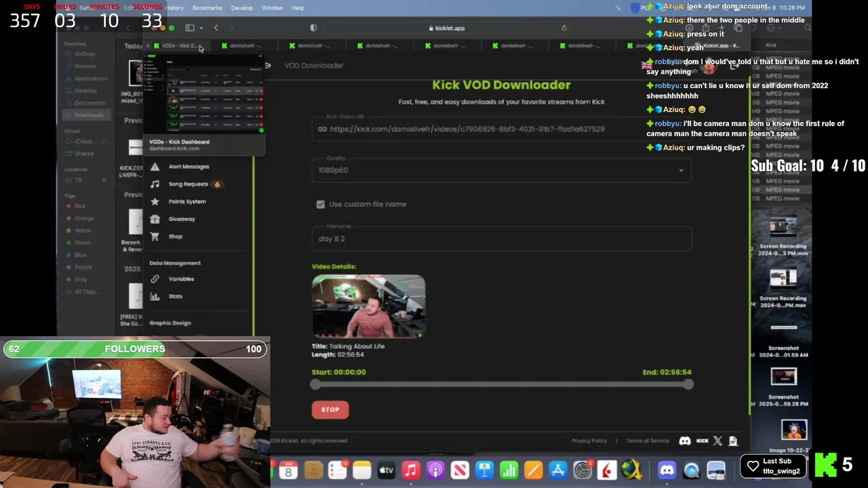Open the Quality 1080p60 dropdown
Screen dimensions: 868x488
pos(502,170)
